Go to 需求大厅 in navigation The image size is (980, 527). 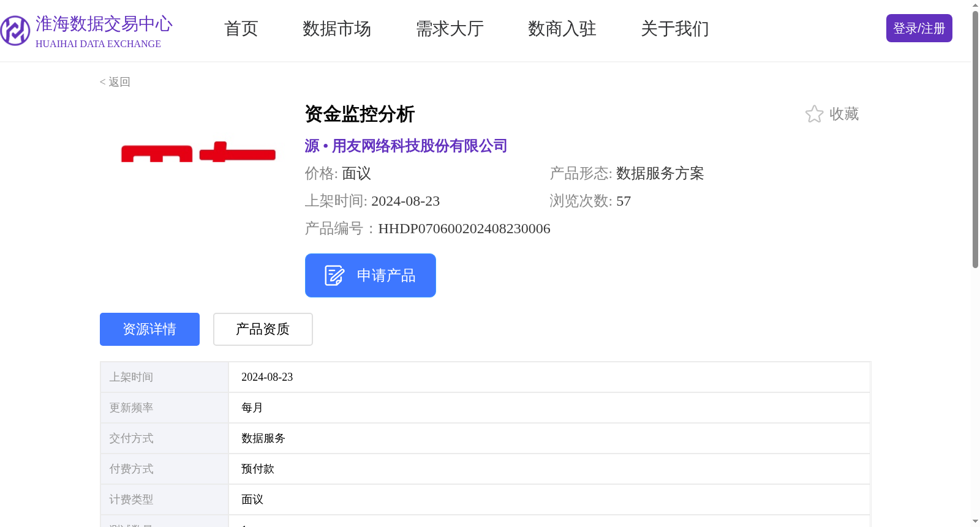450,28
